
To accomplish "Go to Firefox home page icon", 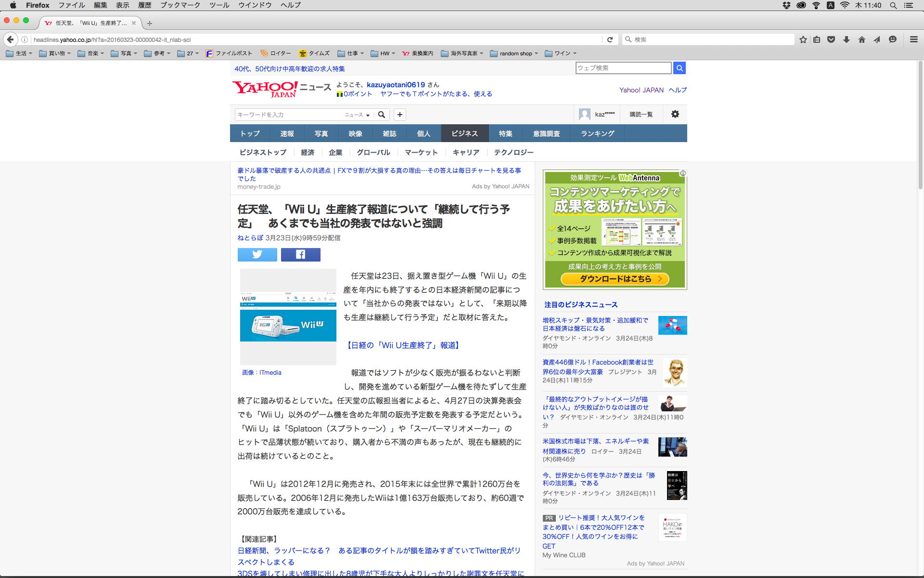I will (x=861, y=39).
